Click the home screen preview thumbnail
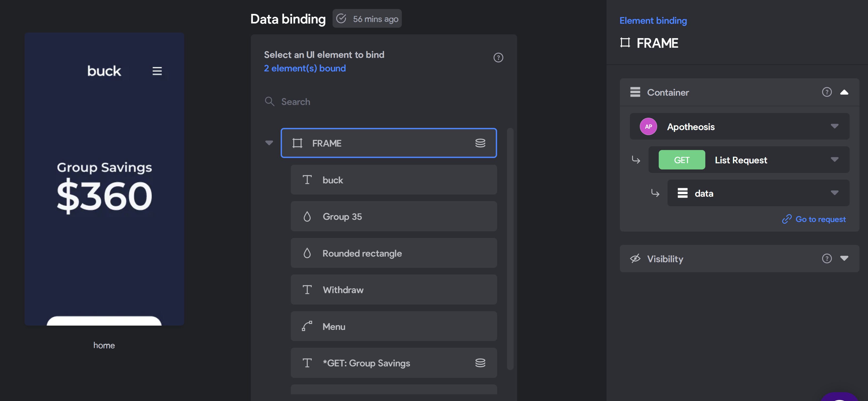 [104, 179]
